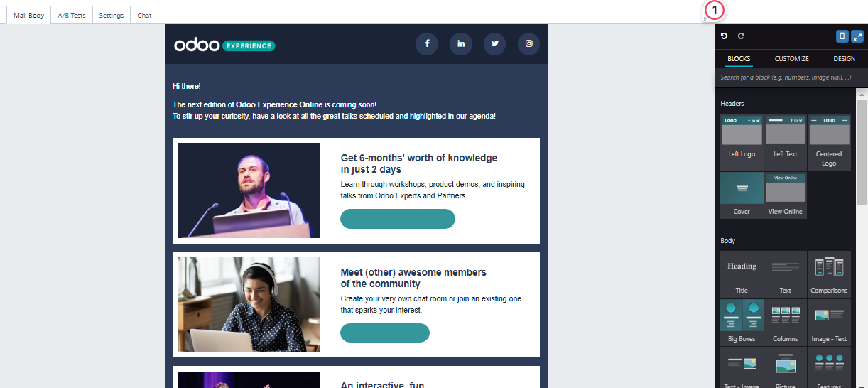
Task: Select the Centered Logo header block
Action: (x=829, y=142)
